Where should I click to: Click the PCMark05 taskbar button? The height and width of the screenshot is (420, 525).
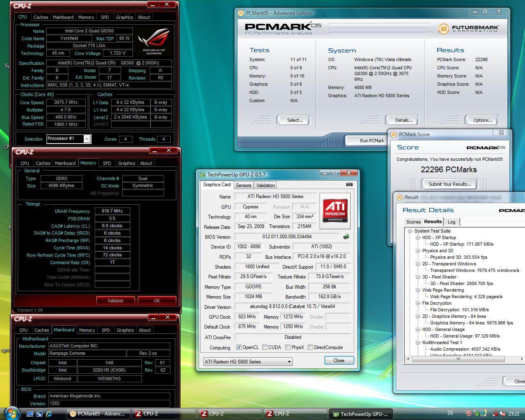pyautogui.click(x=98, y=414)
